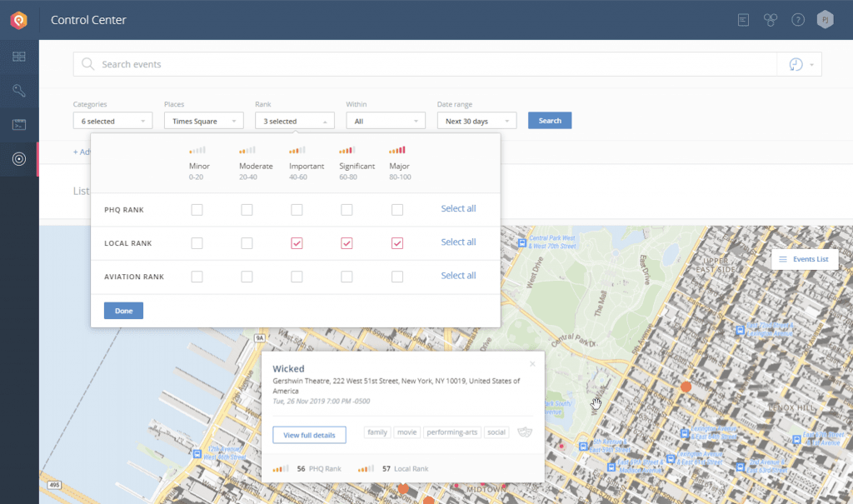Screen dimensions: 853x504
Task: Expand the Categories dropdown
Action: tap(112, 121)
